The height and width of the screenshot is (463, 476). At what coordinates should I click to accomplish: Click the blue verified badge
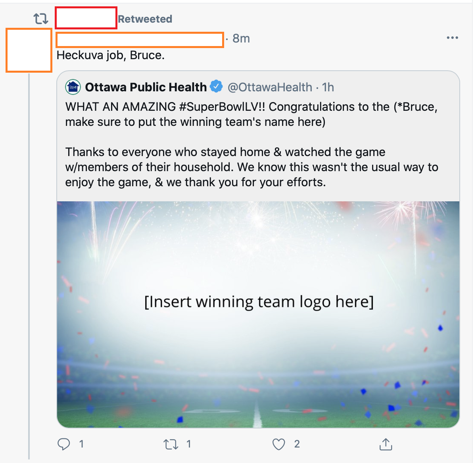point(216,86)
